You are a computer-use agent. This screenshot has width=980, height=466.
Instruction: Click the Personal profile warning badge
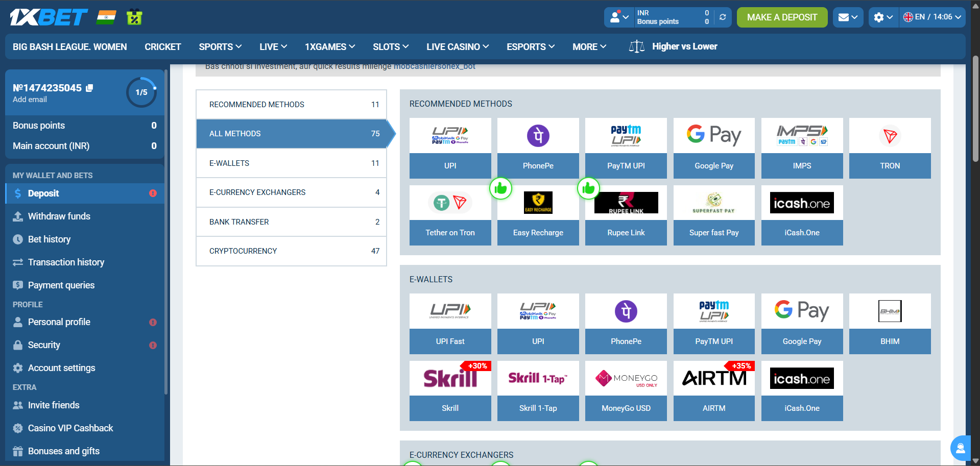click(153, 322)
